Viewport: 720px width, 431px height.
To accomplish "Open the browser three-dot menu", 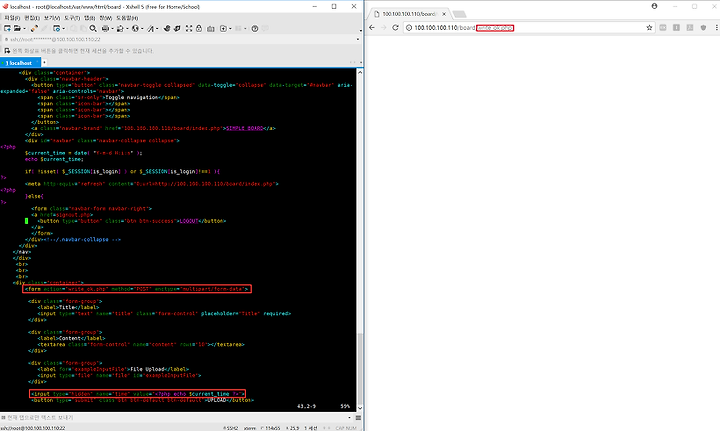I will click(x=716, y=28).
